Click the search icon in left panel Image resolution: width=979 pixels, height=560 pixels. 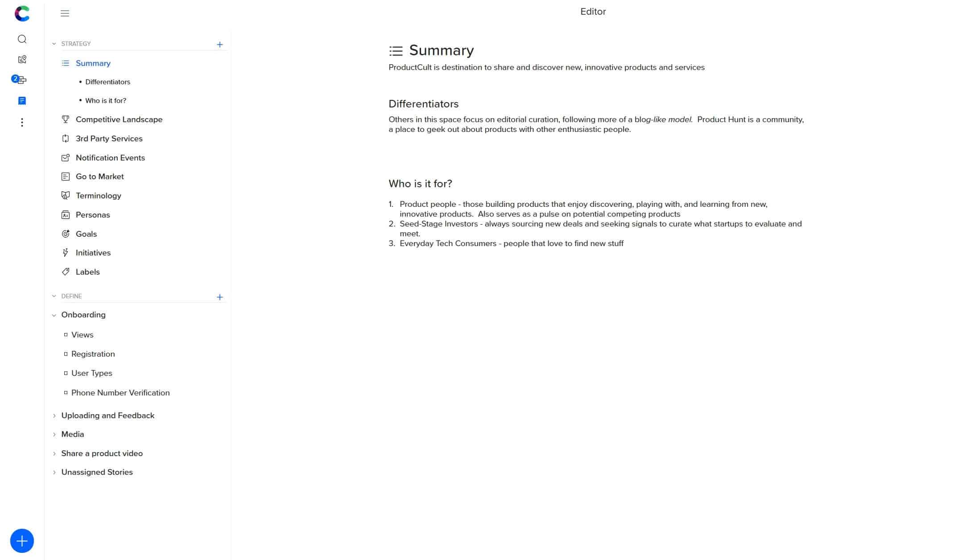tap(22, 38)
